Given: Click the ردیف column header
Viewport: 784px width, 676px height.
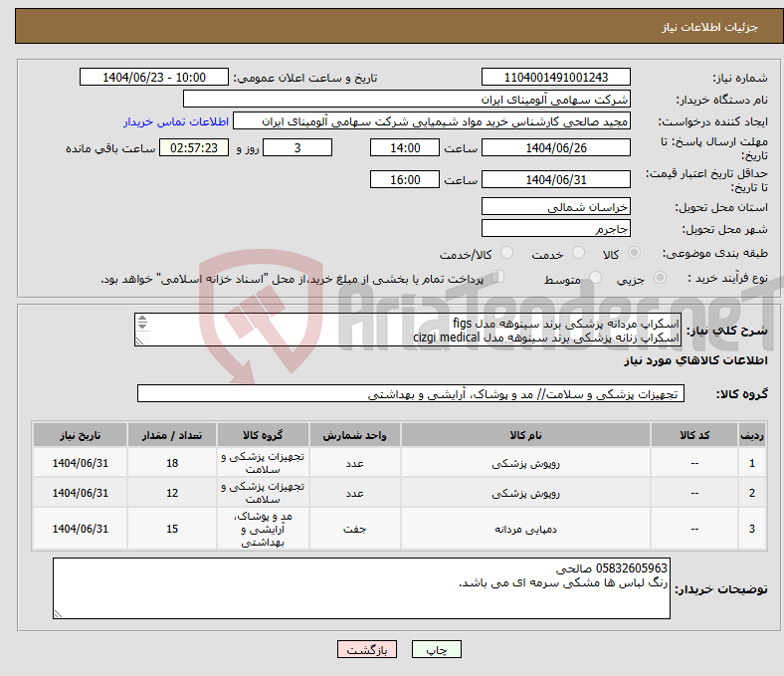Looking at the screenshot, I should tap(751, 435).
